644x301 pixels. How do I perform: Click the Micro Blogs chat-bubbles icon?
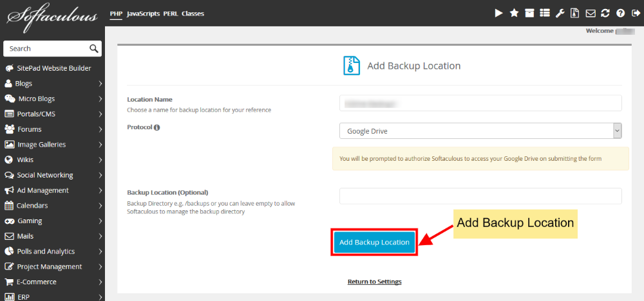point(10,98)
